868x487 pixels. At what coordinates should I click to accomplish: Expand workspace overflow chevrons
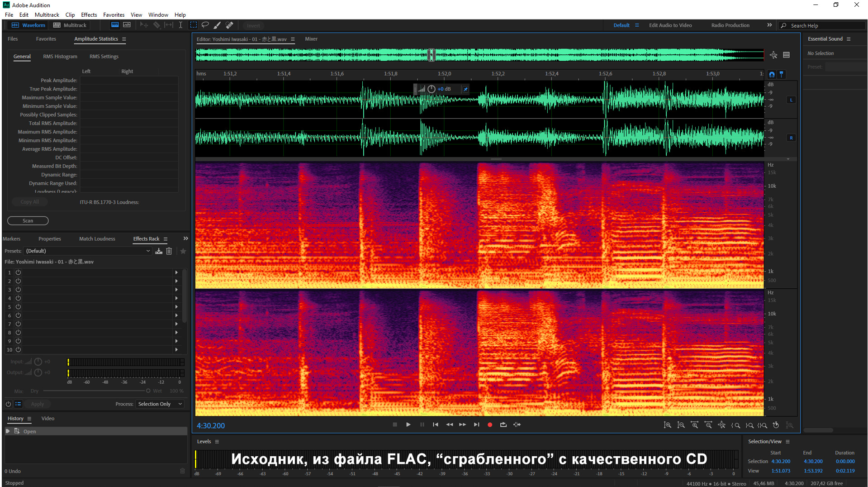pos(769,25)
